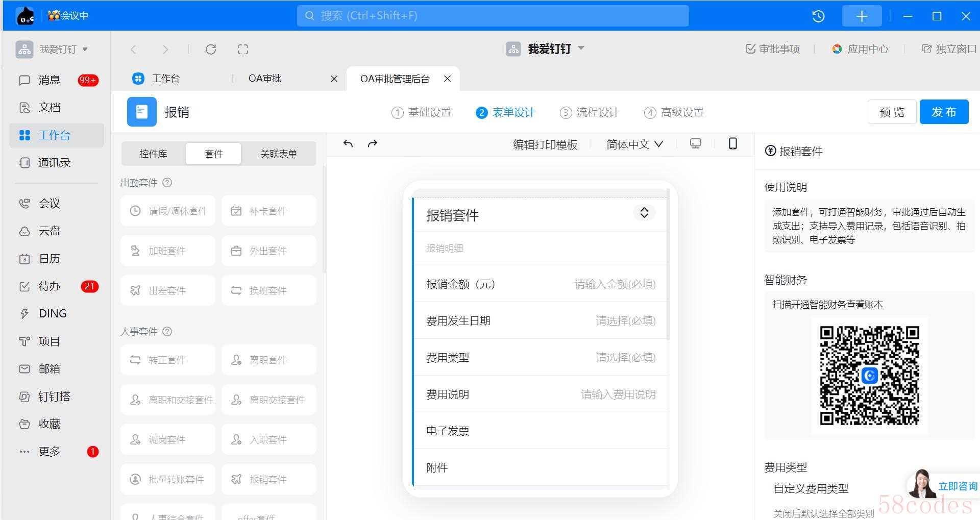Click the 预览 button

tap(892, 112)
